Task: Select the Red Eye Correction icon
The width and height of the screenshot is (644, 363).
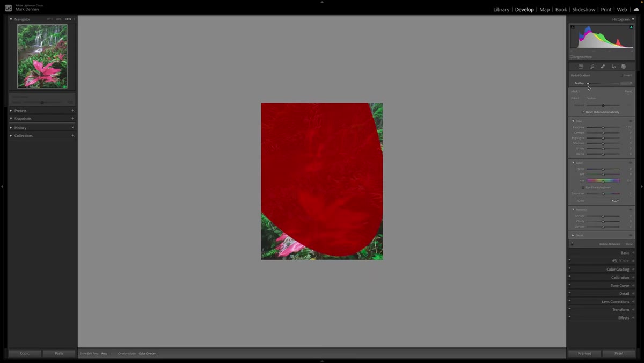Action: pyautogui.click(x=613, y=67)
